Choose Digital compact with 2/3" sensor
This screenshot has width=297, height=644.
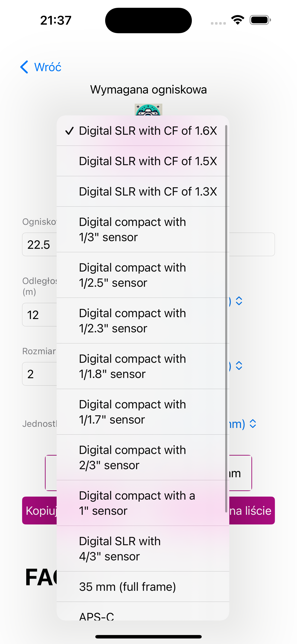143,457
